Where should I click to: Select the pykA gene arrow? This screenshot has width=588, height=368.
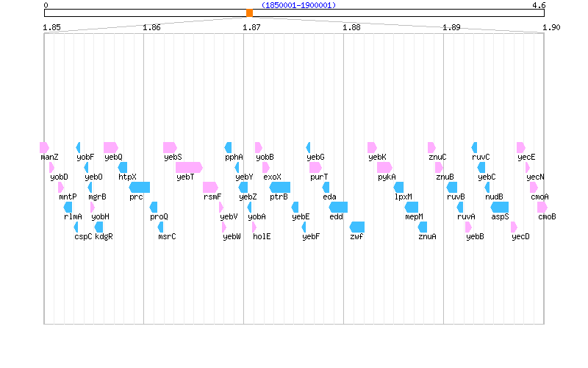[x=385, y=167]
